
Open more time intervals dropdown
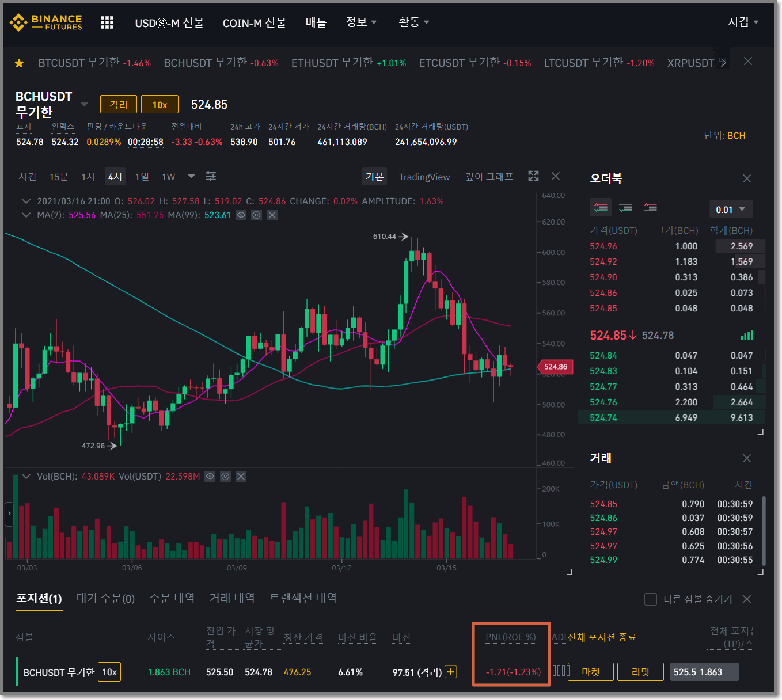[191, 176]
